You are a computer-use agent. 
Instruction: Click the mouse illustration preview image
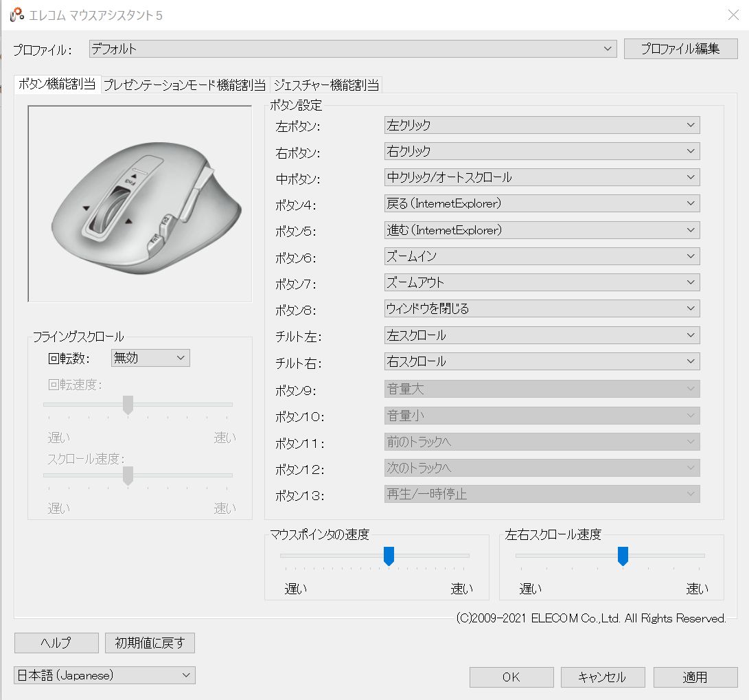(x=139, y=203)
